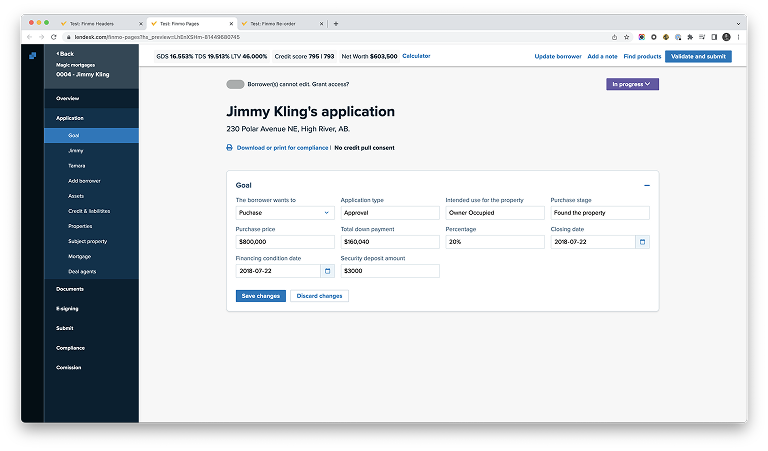The image size is (768, 451).
Task: Click the Percentage input field
Action: point(495,242)
